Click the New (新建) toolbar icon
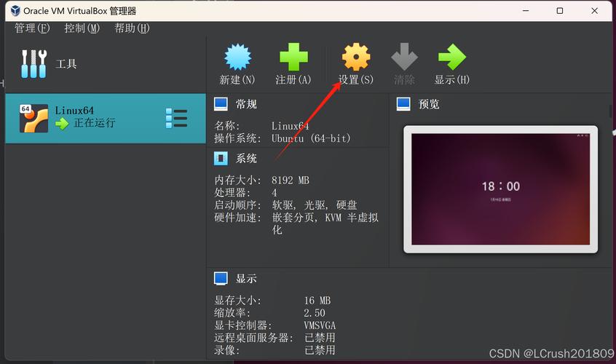 [237, 57]
